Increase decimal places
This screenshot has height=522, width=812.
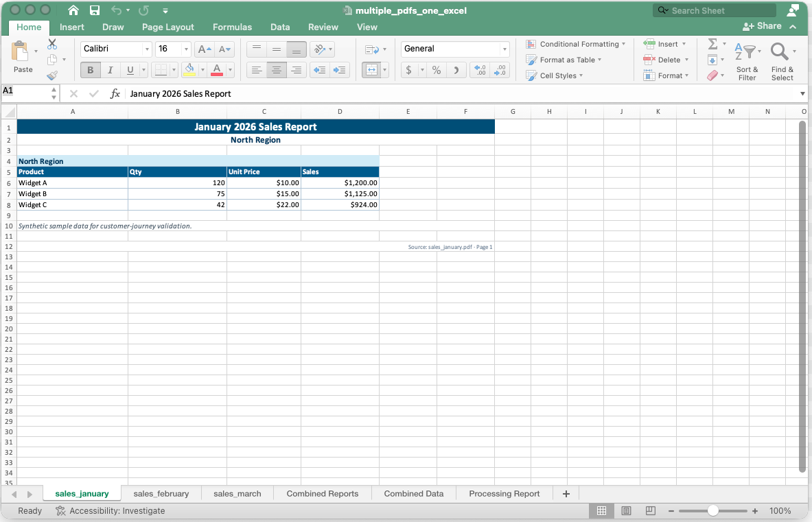coord(480,70)
